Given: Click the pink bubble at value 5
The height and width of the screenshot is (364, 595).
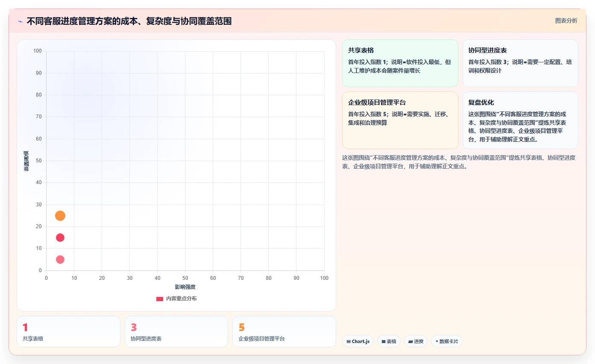Looking at the screenshot, I should coord(60,259).
